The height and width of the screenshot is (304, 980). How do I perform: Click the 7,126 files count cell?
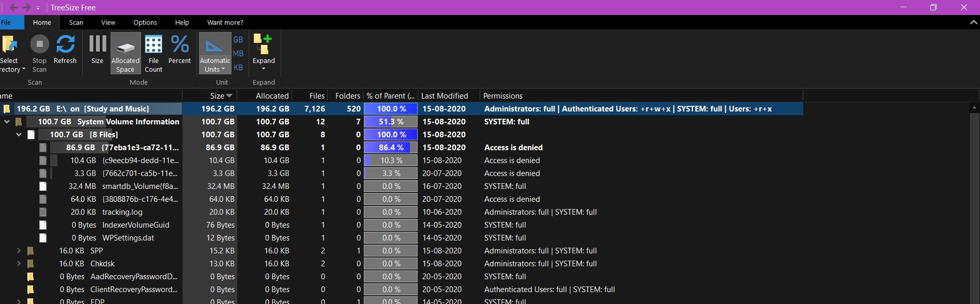click(314, 109)
